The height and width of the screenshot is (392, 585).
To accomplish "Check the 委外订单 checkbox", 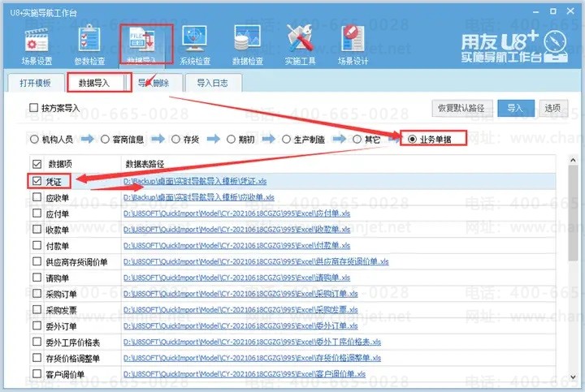I will (x=37, y=325).
